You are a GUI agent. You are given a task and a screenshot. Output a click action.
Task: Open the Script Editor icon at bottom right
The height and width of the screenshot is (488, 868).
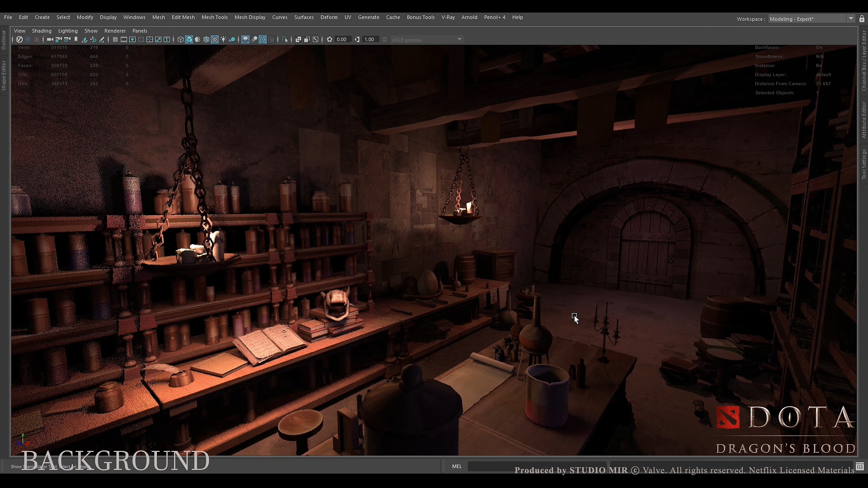860,466
